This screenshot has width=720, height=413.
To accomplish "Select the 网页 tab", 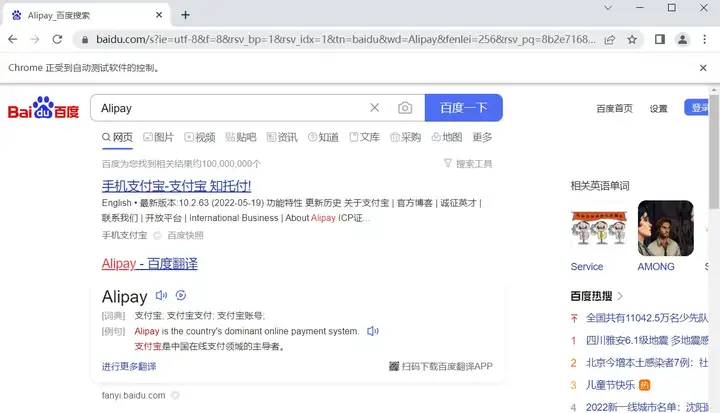I will (117, 137).
